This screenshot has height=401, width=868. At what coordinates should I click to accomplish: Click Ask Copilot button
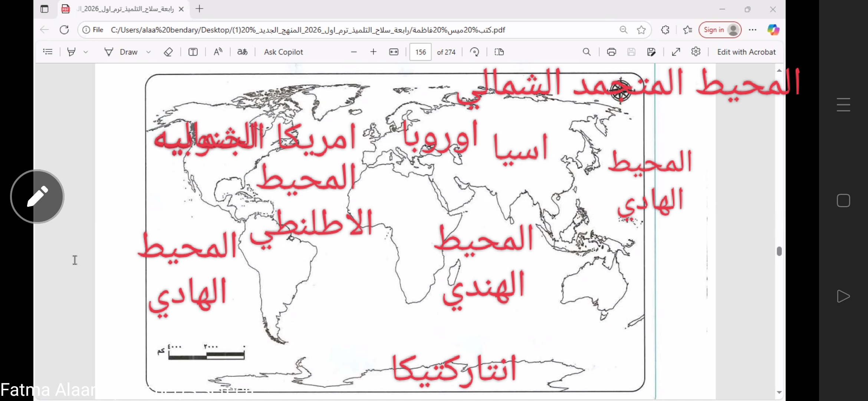pos(283,52)
